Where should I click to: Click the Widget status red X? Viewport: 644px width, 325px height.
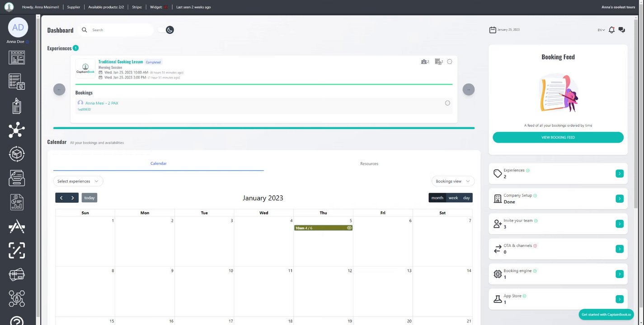(x=166, y=7)
